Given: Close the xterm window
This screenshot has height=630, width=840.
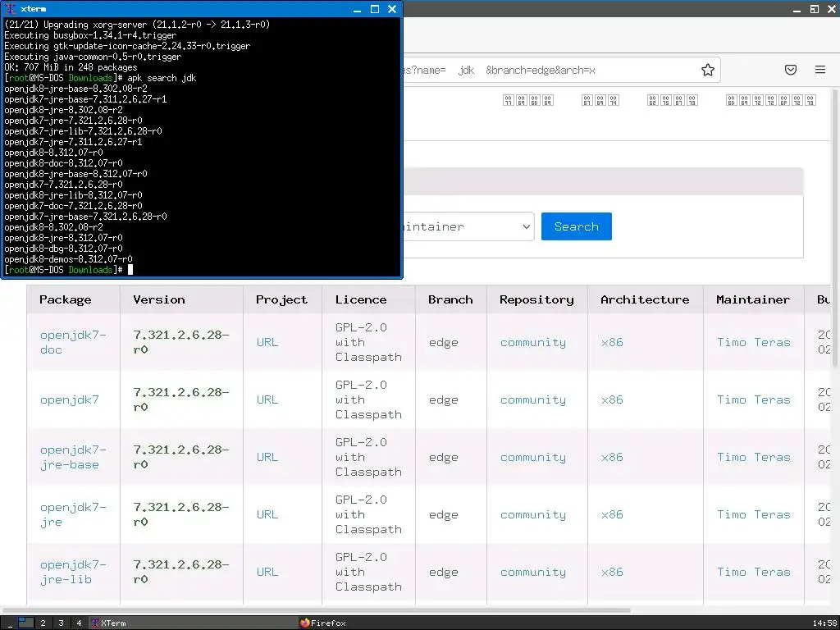Looking at the screenshot, I should coord(392,9).
